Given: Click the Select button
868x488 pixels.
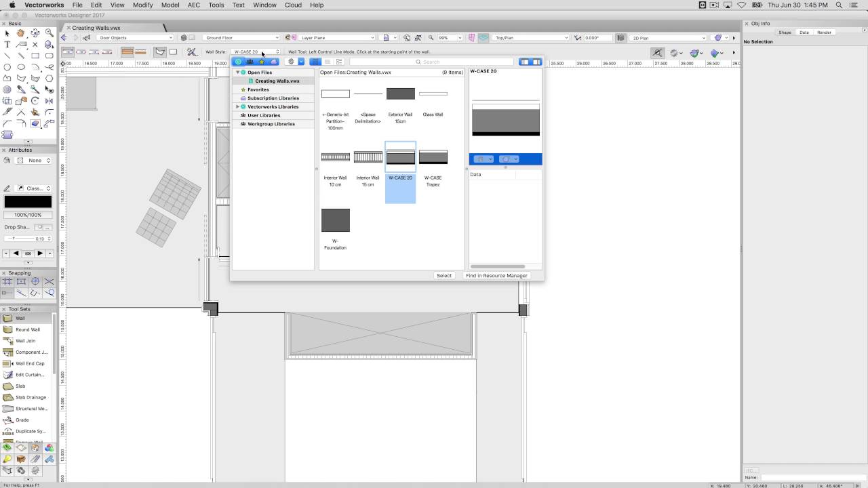Looking at the screenshot, I should [x=444, y=275].
